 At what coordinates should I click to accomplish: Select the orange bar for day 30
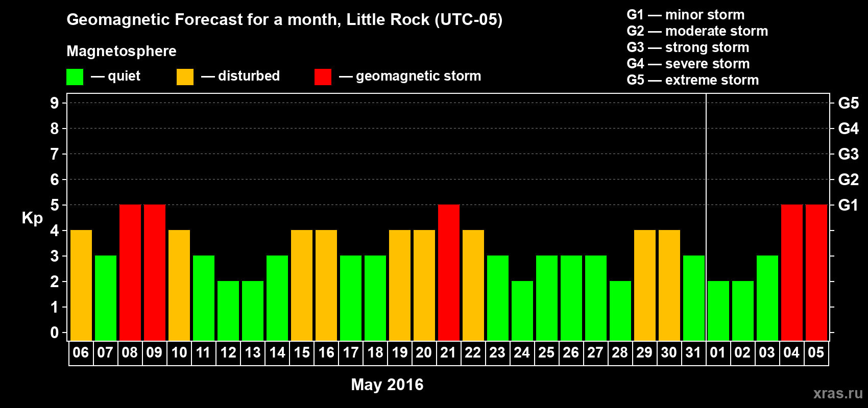[669, 286]
